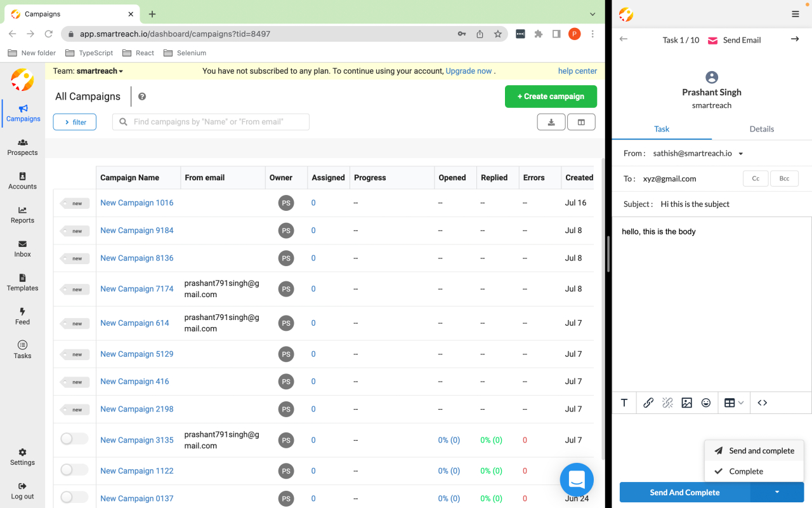Click the unlink icon in the editor
Image resolution: width=812 pixels, height=508 pixels.
click(x=667, y=403)
